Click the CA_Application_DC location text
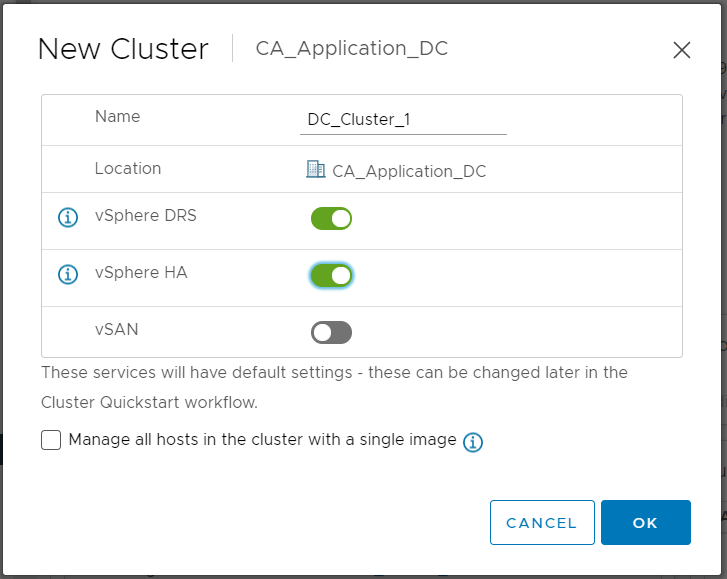The height and width of the screenshot is (579, 727). tap(409, 171)
